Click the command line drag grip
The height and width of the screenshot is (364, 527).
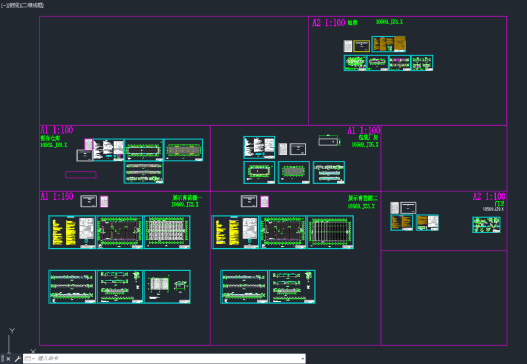(x=2, y=359)
